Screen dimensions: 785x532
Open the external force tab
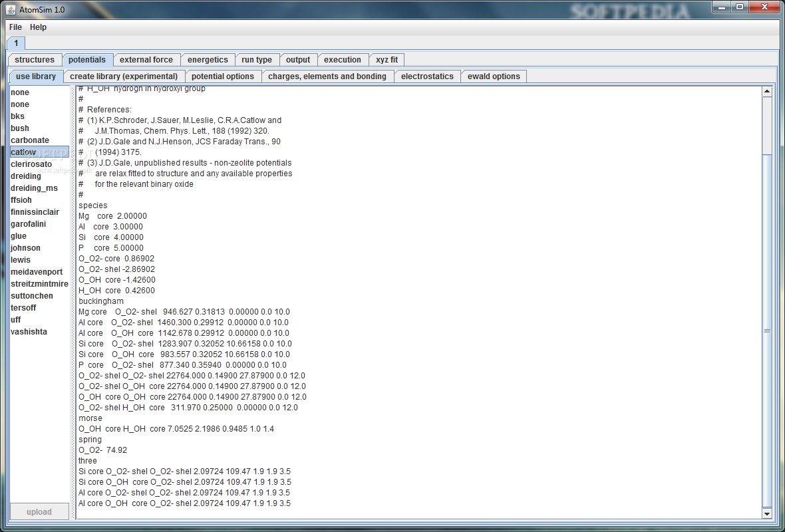click(146, 60)
